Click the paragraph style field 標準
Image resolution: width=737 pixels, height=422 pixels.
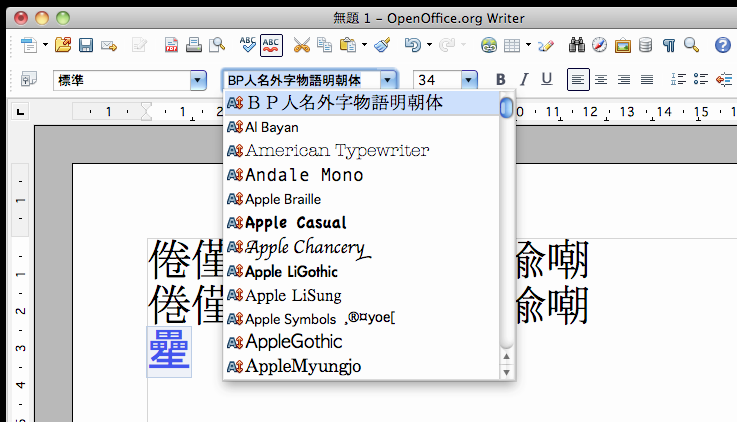tap(122, 80)
